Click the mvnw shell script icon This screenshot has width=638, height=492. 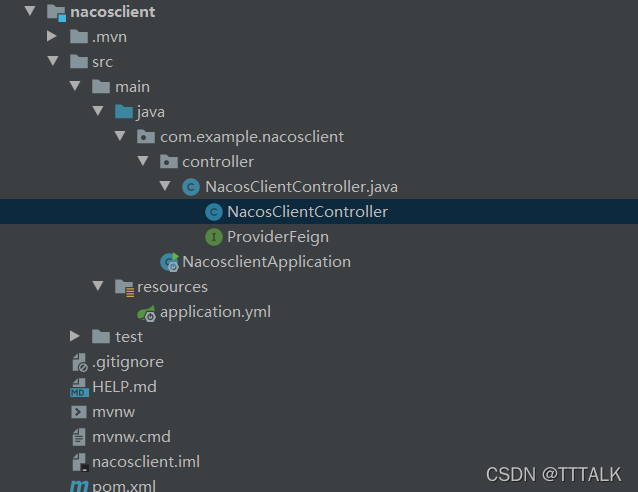point(79,412)
